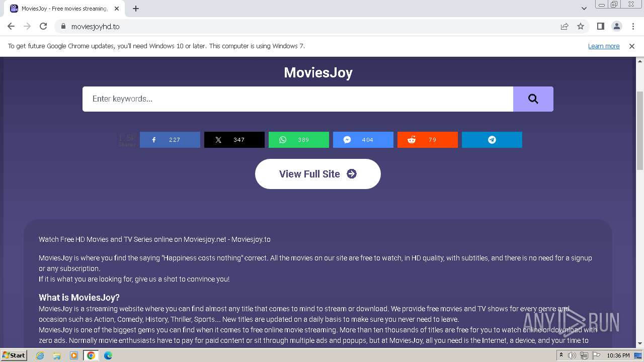Share via Telegram button
Image resolution: width=644 pixels, height=362 pixels.
pos(492,140)
